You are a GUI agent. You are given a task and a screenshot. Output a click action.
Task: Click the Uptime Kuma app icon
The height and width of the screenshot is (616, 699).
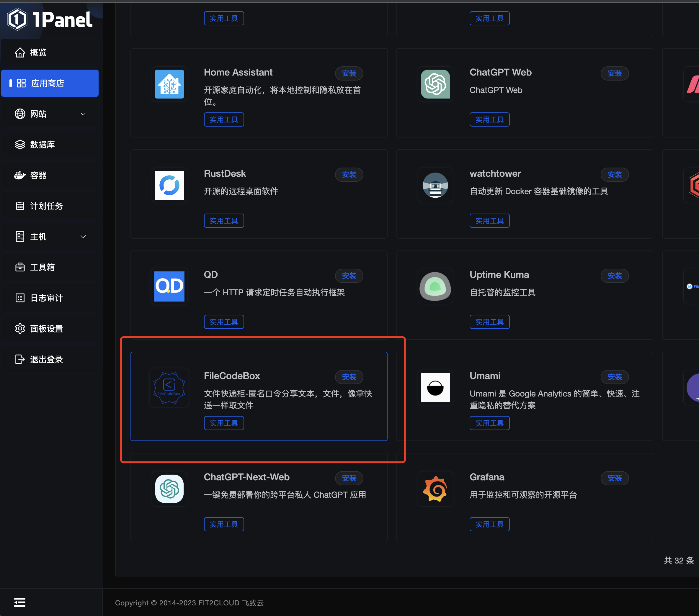pyautogui.click(x=435, y=286)
